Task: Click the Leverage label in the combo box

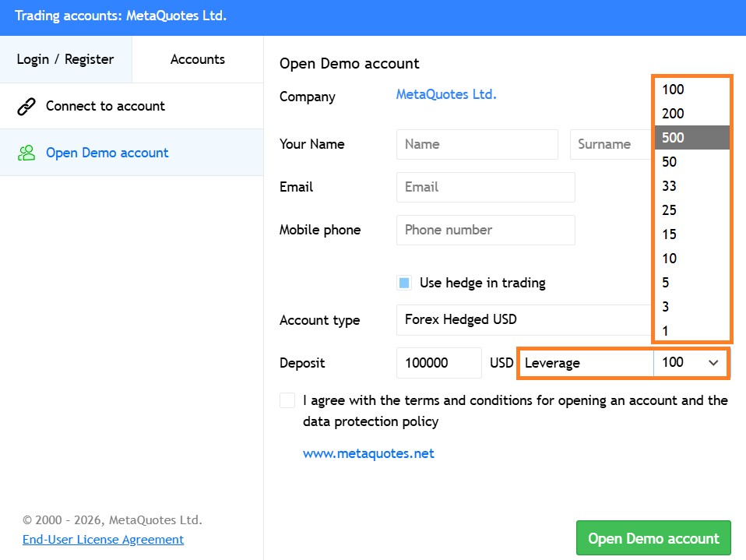Action: point(552,363)
